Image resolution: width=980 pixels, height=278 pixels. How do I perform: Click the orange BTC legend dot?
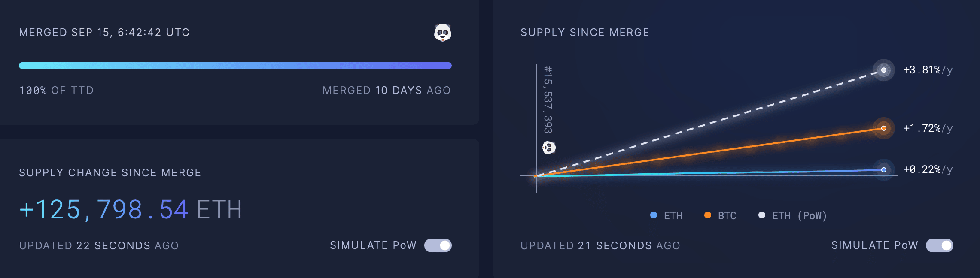pyautogui.click(x=708, y=215)
